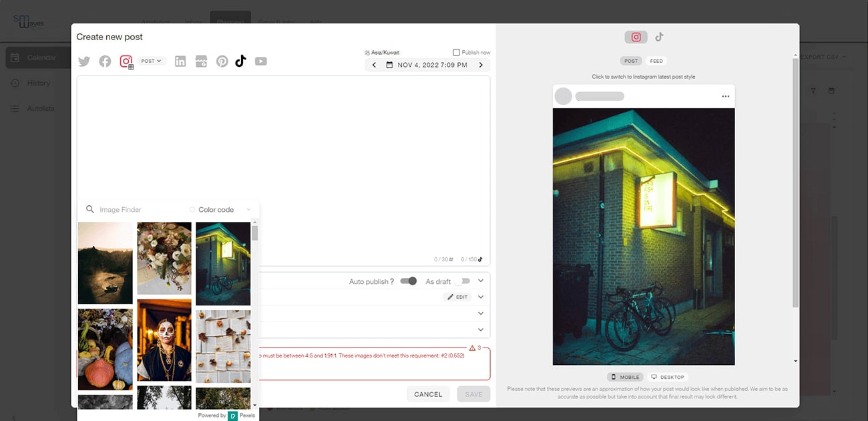The width and height of the screenshot is (868, 421).
Task: Expand the Auto publish settings row
Action: click(481, 281)
